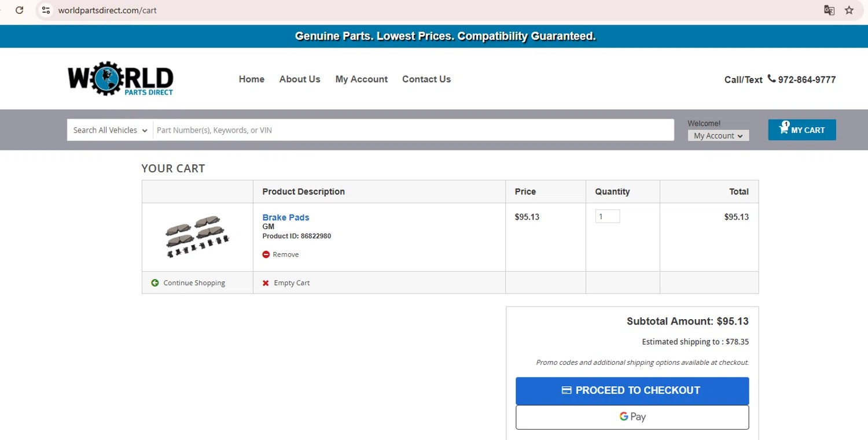
Task: Click the Remove link text
Action: pyautogui.click(x=286, y=254)
